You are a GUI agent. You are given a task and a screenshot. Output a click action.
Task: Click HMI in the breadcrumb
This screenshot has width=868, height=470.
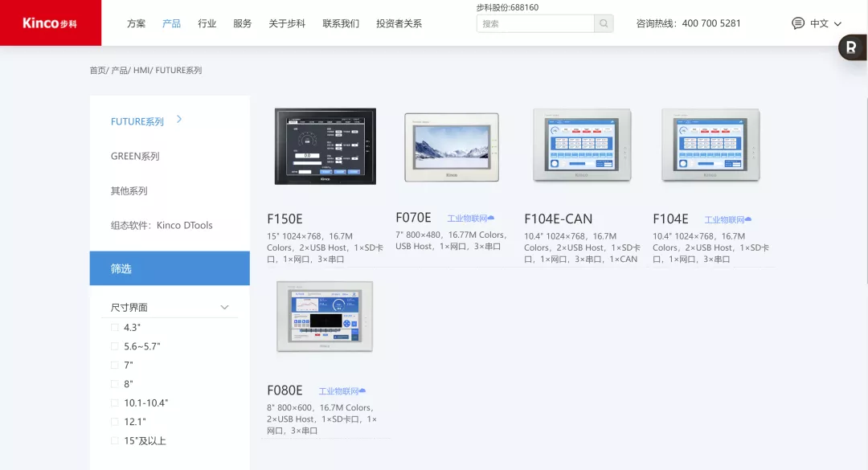click(x=141, y=71)
